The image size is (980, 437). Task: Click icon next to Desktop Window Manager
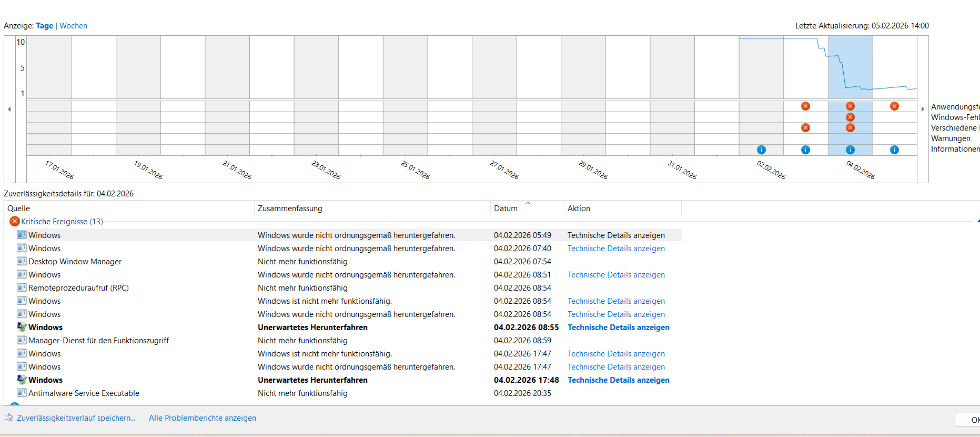click(x=22, y=261)
